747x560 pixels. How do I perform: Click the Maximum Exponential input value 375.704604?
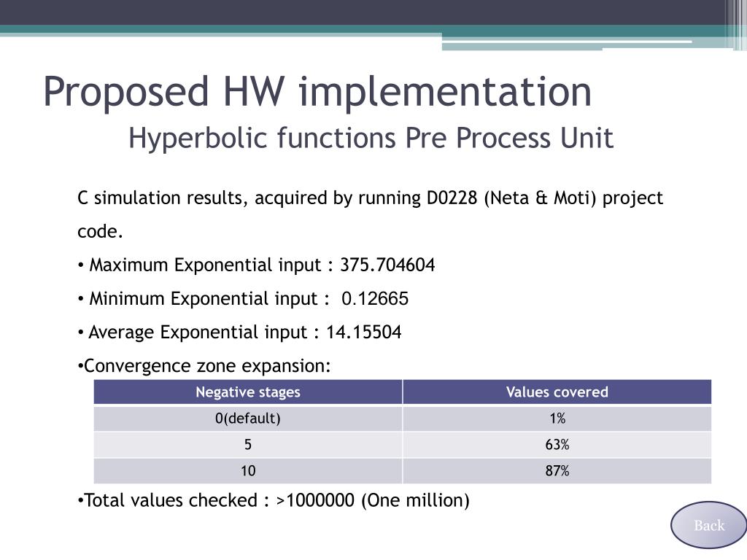(387, 265)
